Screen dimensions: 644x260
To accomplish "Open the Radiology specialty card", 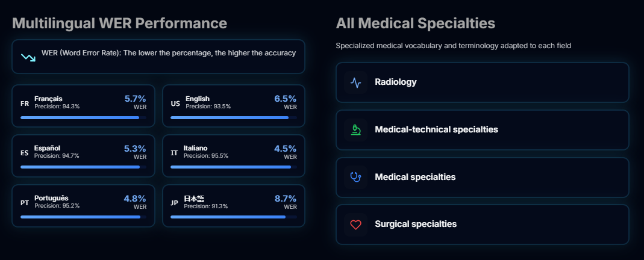I will (482, 82).
